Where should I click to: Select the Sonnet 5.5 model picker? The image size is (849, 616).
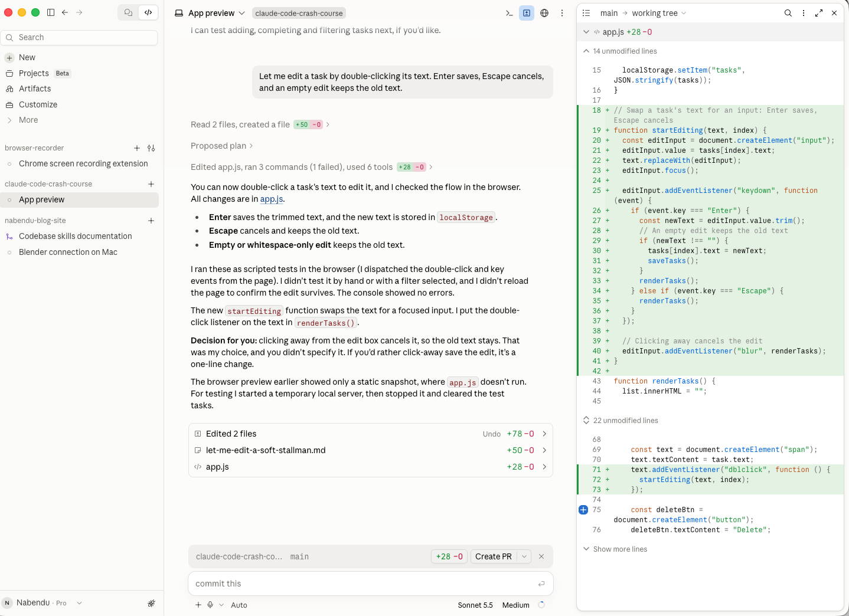(x=475, y=605)
